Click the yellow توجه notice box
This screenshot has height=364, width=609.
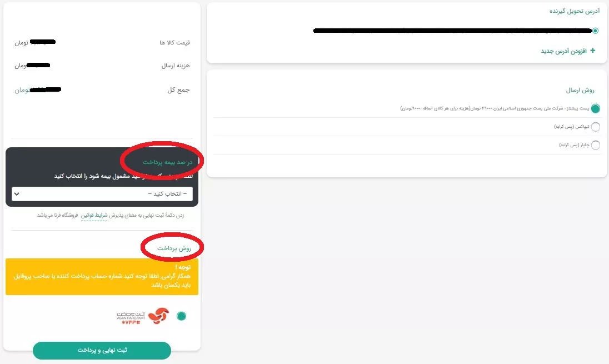point(102,277)
